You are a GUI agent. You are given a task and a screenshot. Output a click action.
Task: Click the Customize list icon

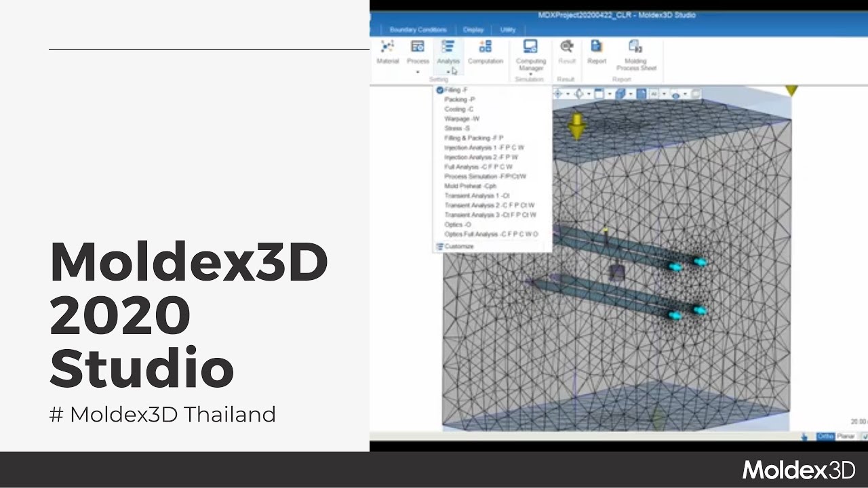point(439,246)
